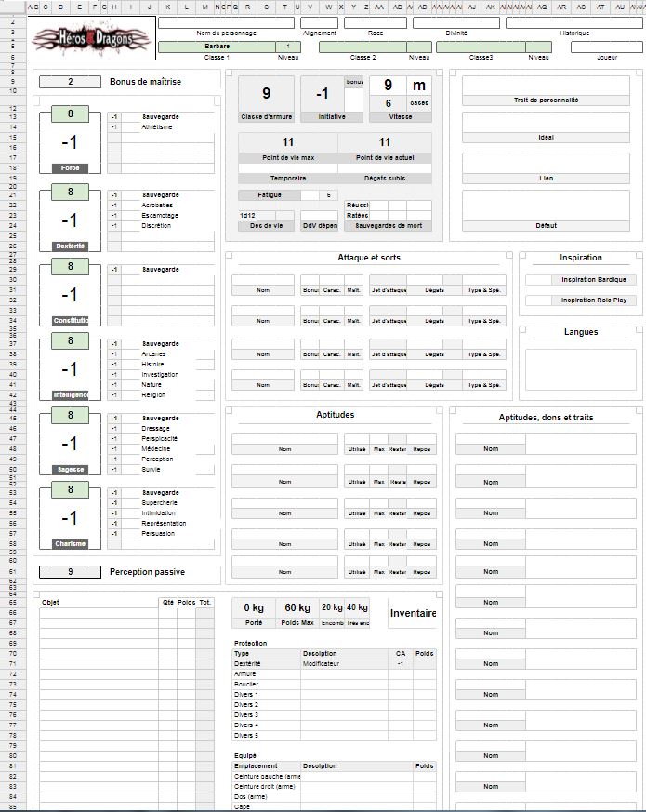Viewport: 646px width, 812px height.
Task: Toggle the corner checkbox of Attaque et sorts panel
Action: point(508,254)
